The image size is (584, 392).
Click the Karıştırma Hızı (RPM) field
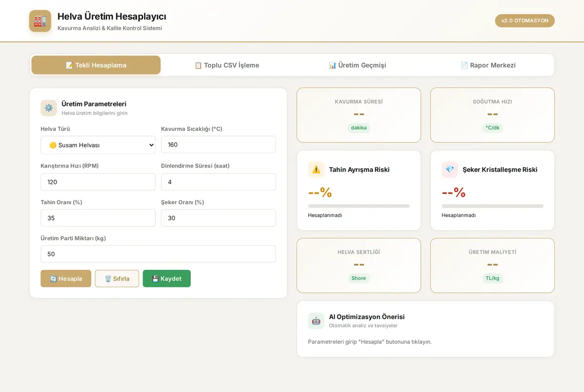pyautogui.click(x=98, y=182)
